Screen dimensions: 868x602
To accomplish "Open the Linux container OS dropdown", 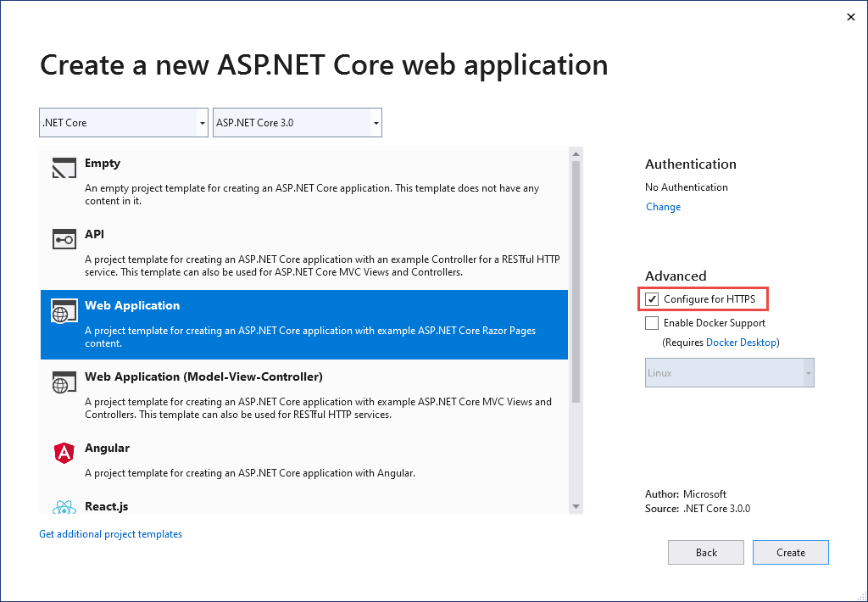I will coord(729,373).
